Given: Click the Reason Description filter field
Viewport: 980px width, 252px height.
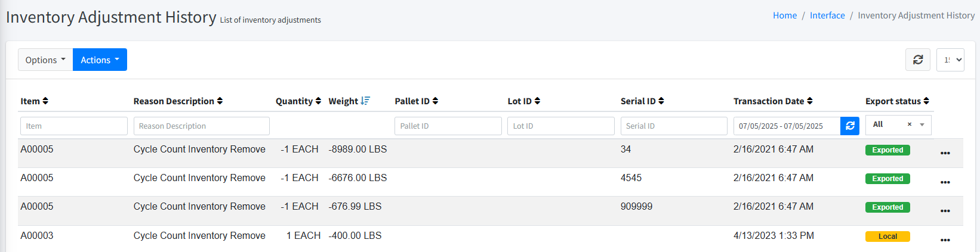Looking at the screenshot, I should tap(201, 126).
